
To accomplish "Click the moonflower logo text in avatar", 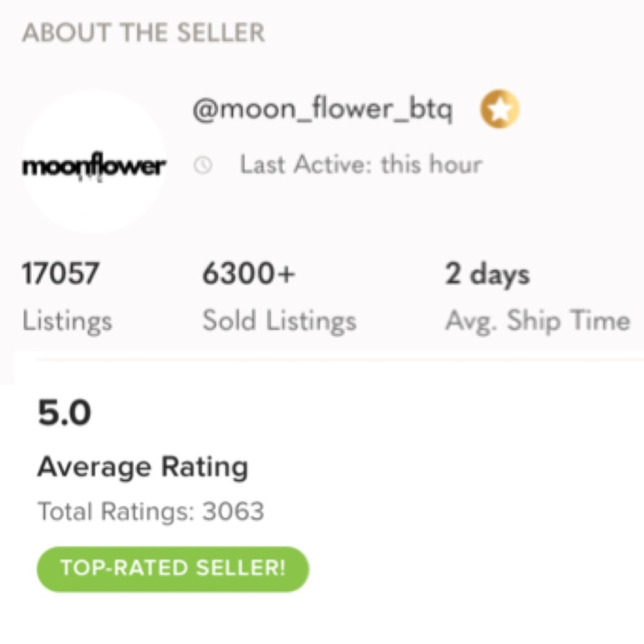I will coord(94,166).
